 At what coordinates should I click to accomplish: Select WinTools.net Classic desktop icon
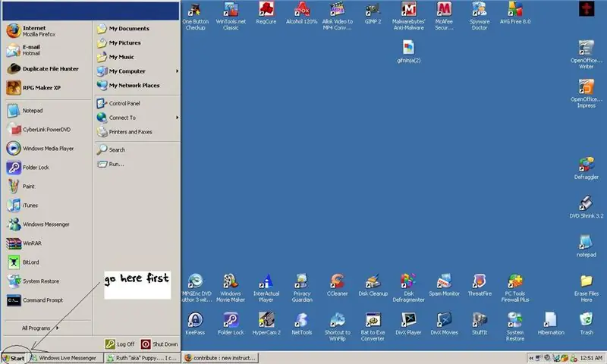(231, 16)
